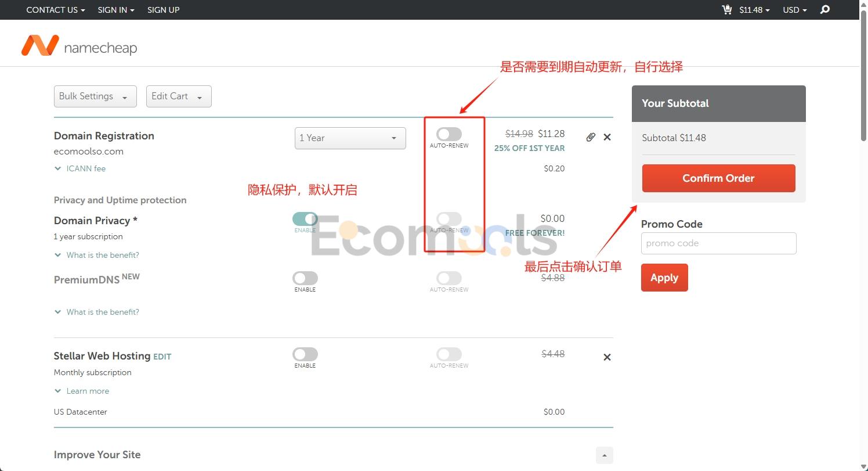Open the Edit Cart dropdown
The width and height of the screenshot is (868, 471).
click(x=179, y=96)
